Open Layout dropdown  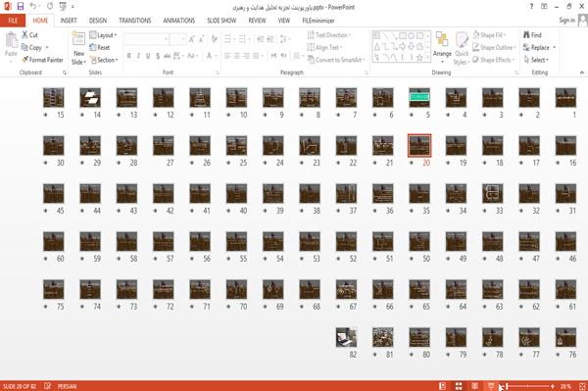[103, 35]
